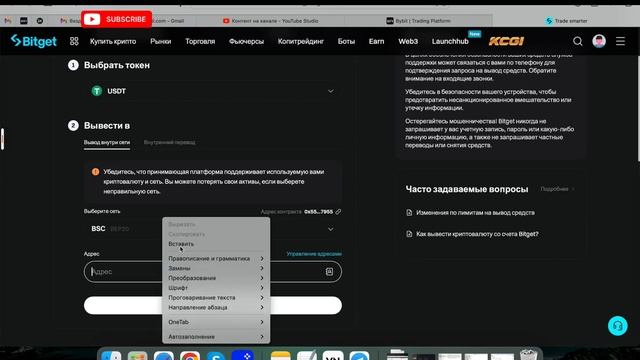Click the USDT token icon
The width and height of the screenshot is (640, 360).
[97, 91]
